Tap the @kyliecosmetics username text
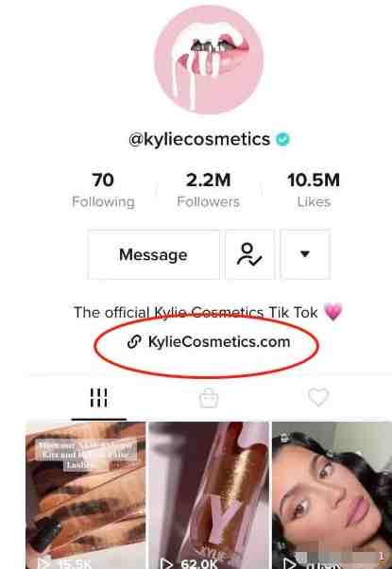This screenshot has height=569, width=392. coord(199,139)
